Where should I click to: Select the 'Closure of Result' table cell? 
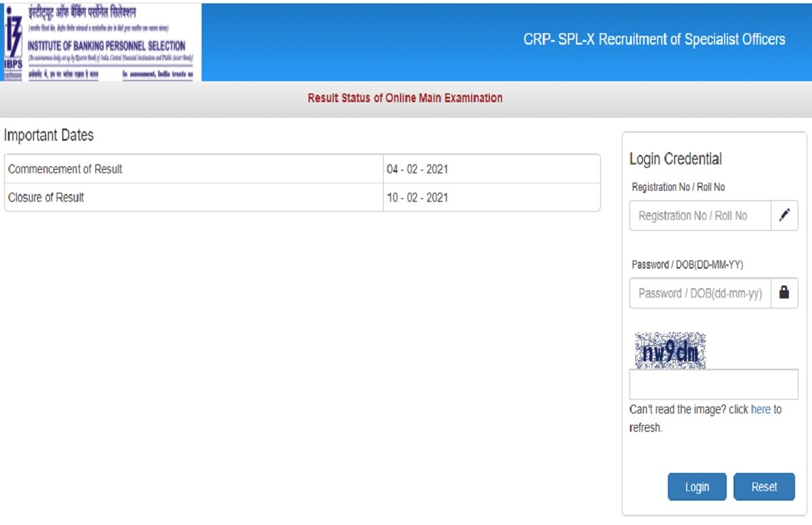pyautogui.click(x=194, y=198)
